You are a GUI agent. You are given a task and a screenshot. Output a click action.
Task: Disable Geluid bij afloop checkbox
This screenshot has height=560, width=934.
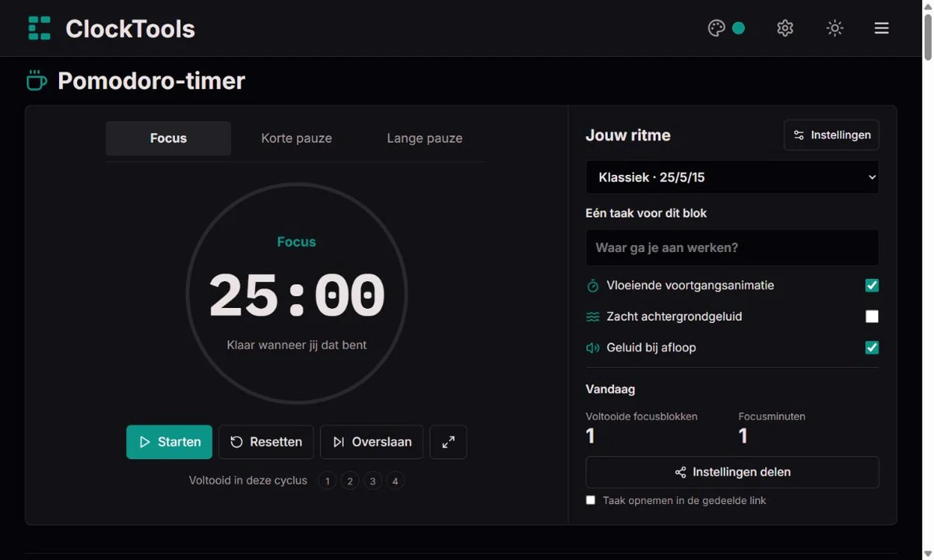tap(872, 348)
